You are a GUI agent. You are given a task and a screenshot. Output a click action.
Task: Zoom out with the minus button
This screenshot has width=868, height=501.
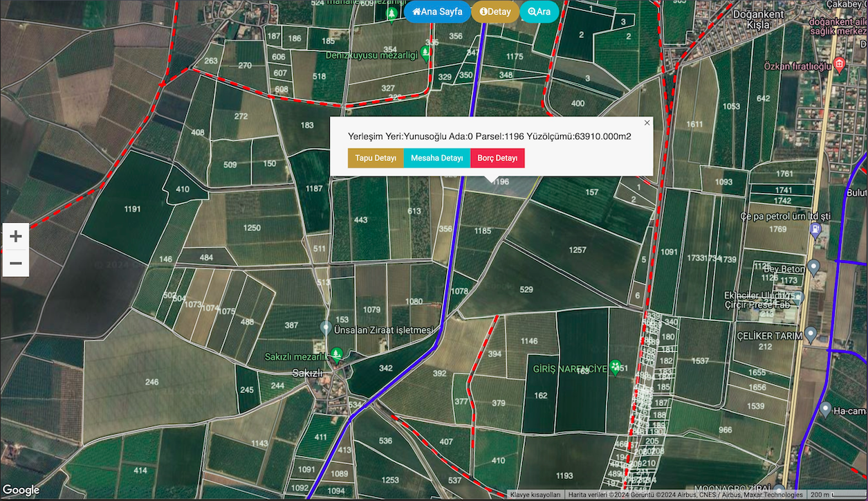point(16,264)
